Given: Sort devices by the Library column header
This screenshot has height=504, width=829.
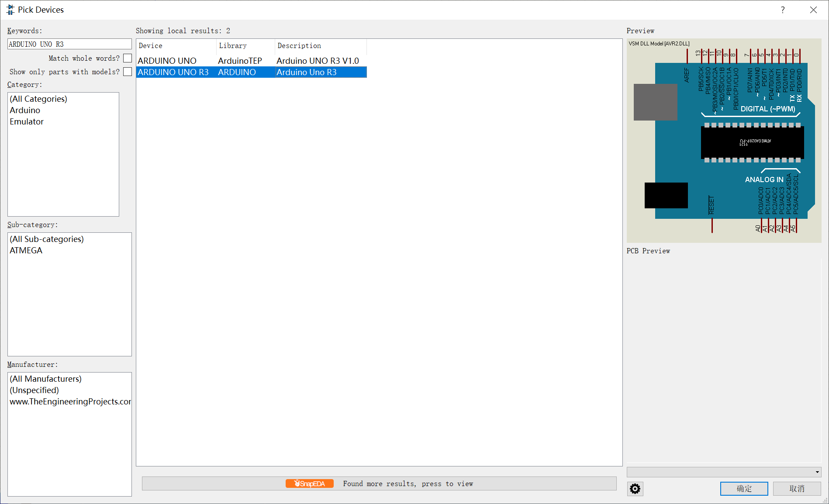Looking at the screenshot, I should click(233, 45).
